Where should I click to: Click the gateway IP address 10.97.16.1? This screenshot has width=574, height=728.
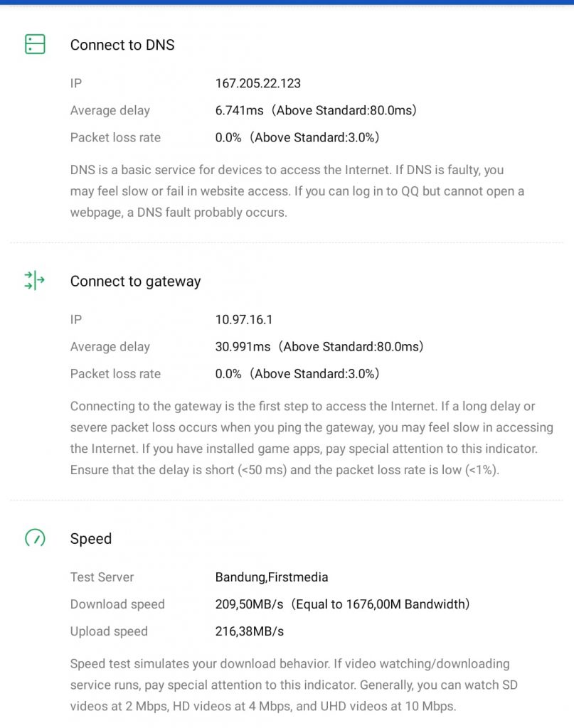244,320
